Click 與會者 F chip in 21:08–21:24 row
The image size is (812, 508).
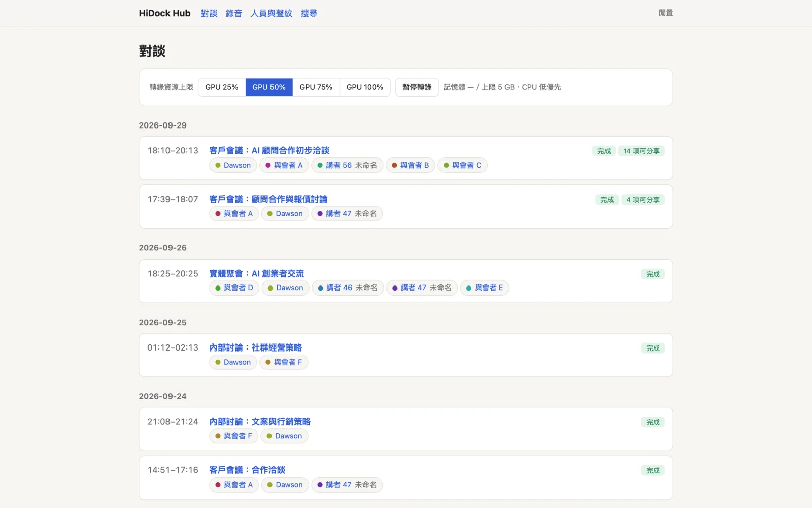234,436
